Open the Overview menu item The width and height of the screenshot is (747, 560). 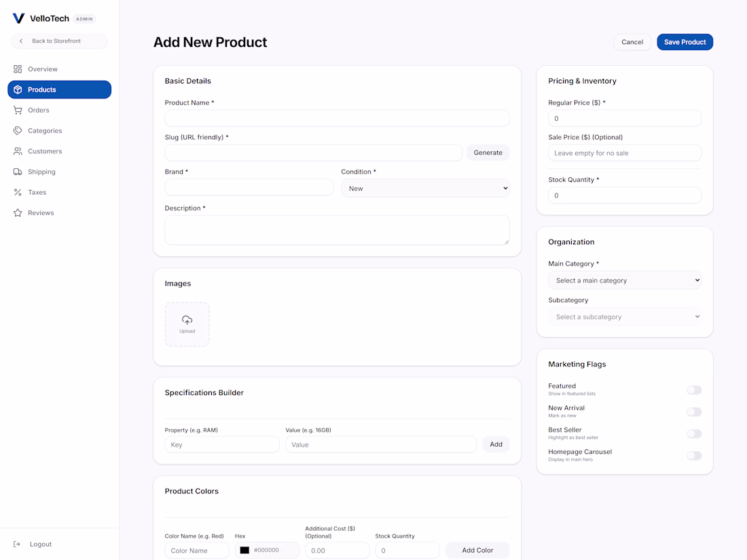click(x=60, y=69)
